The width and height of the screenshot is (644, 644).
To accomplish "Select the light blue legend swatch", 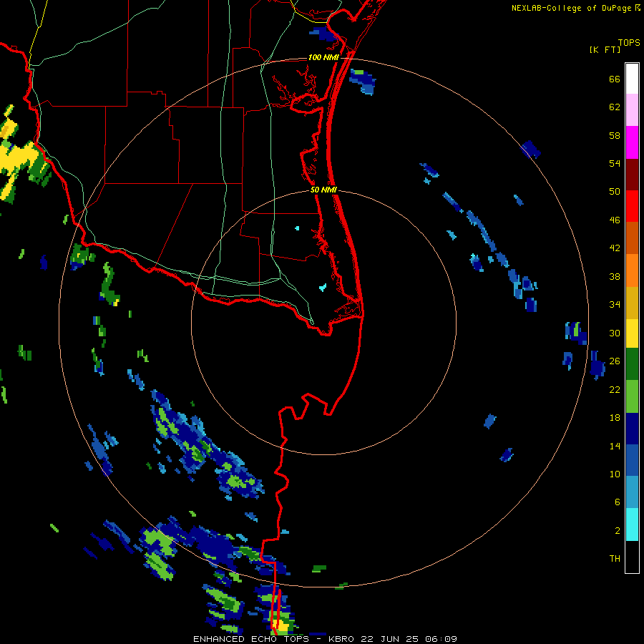I will click(x=632, y=492).
